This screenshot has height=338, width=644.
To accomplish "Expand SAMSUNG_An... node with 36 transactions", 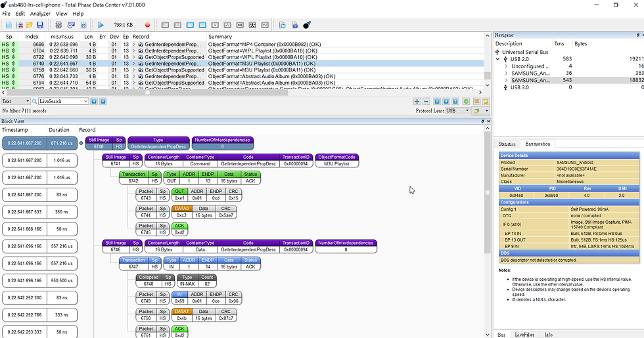I will point(506,73).
